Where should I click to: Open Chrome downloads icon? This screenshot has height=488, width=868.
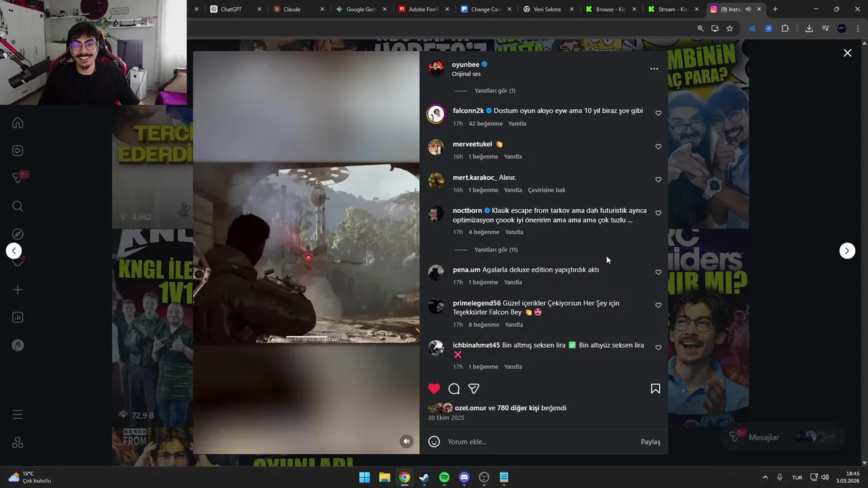[809, 28]
